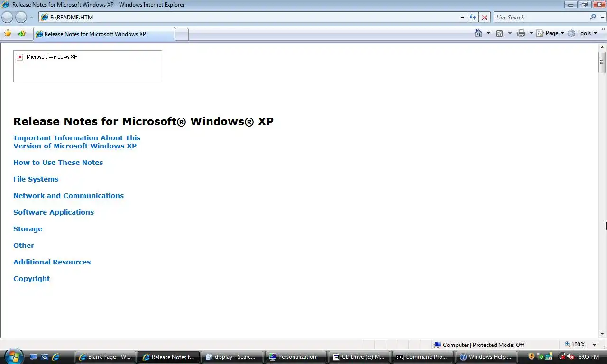The image size is (607, 364).
Task: Click the vertical scrollbar up arrow
Action: (x=602, y=47)
